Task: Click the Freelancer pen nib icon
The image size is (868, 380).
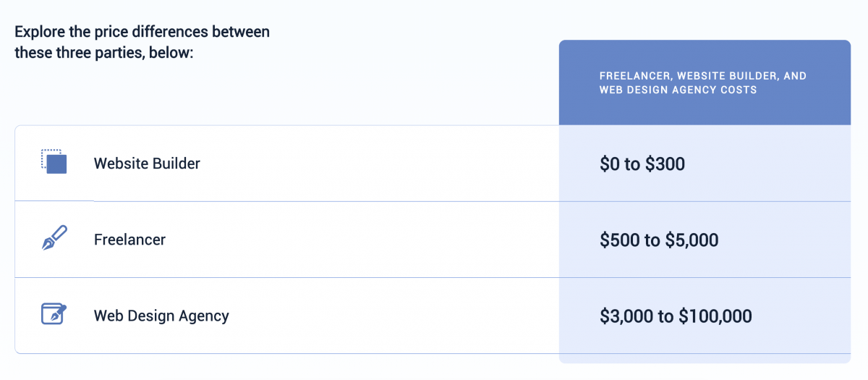Action: (54, 238)
